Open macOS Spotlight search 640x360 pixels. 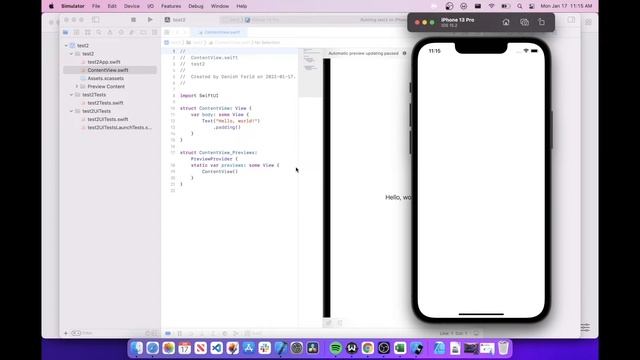click(519, 6)
